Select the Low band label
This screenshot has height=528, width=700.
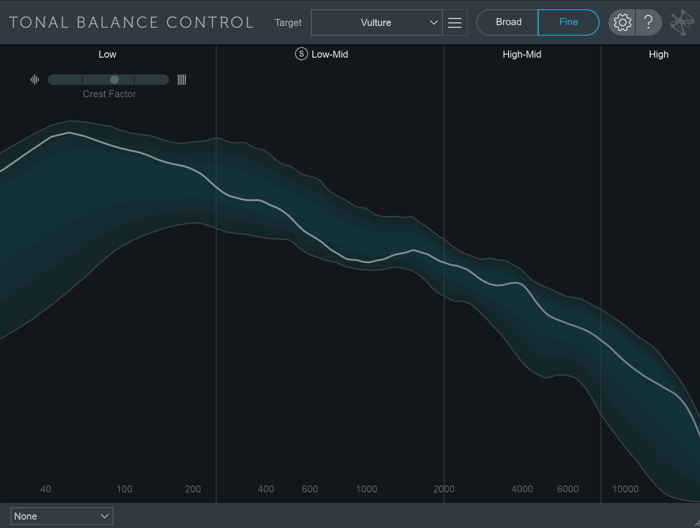click(x=107, y=54)
